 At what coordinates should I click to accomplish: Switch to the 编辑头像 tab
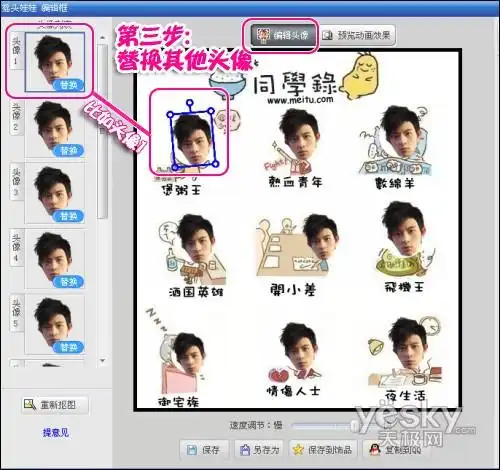(x=283, y=35)
